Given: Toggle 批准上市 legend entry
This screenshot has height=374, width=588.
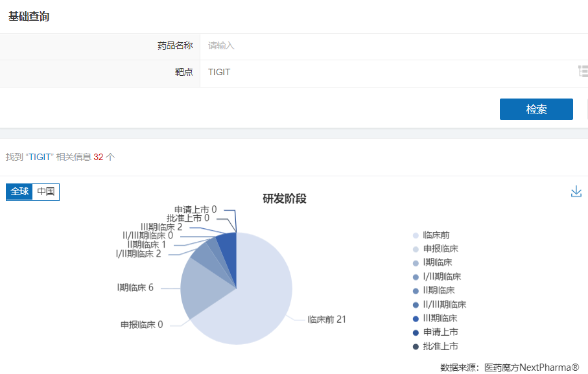Looking at the screenshot, I should coord(436,346).
